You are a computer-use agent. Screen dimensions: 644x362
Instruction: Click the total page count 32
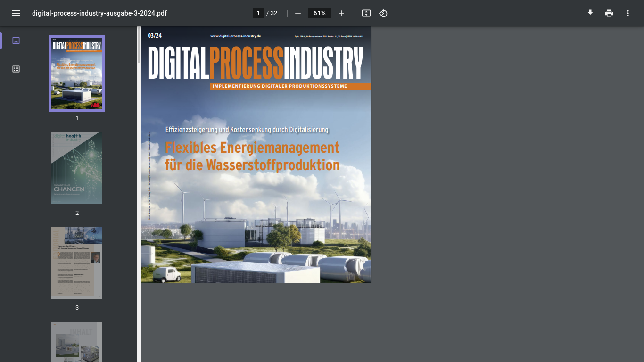point(274,13)
